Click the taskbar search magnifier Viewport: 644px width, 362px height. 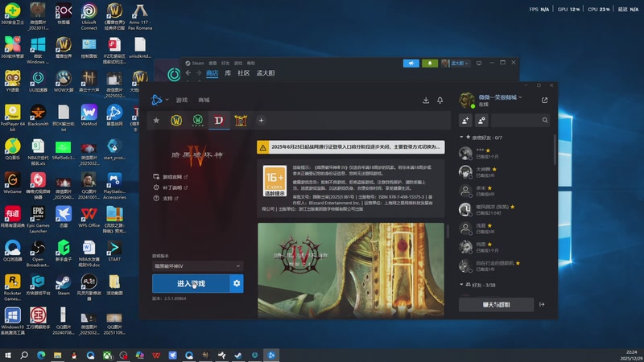24,355
